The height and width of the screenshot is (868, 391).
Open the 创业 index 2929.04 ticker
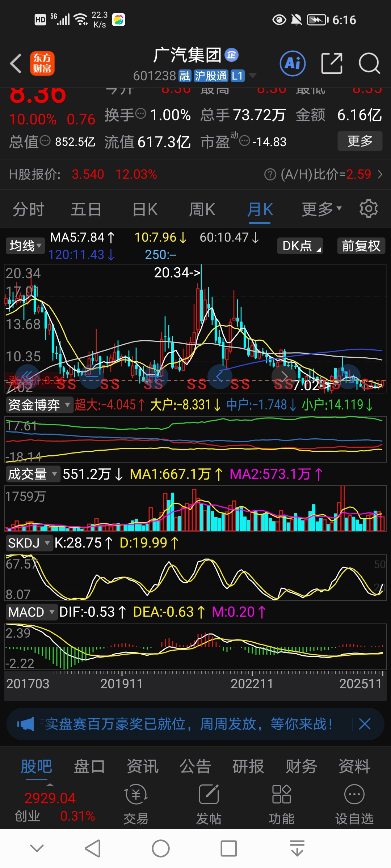[x=50, y=807]
